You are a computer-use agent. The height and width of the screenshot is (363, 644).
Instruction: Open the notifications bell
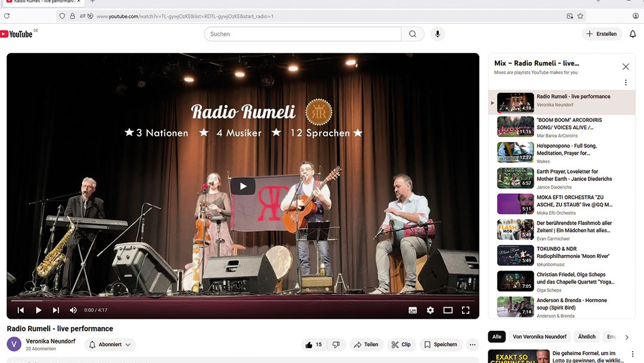pyautogui.click(x=633, y=34)
